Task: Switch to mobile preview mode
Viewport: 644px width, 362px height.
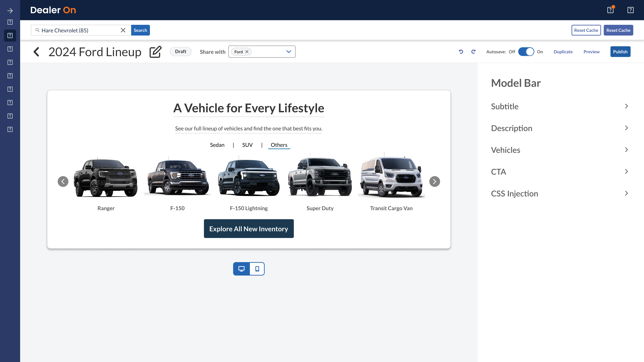Action: tap(257, 269)
